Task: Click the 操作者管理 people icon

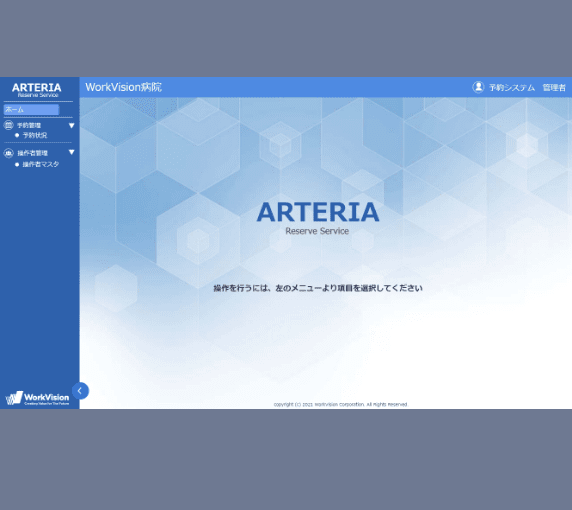Action: pos(8,153)
